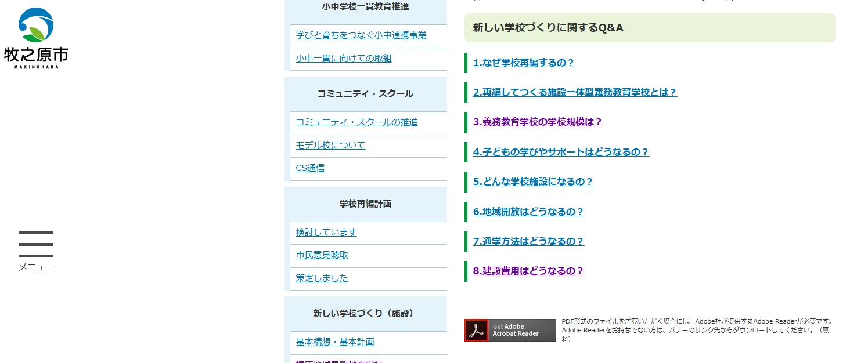Open the モデル校について link
868x363 pixels.
330,146
